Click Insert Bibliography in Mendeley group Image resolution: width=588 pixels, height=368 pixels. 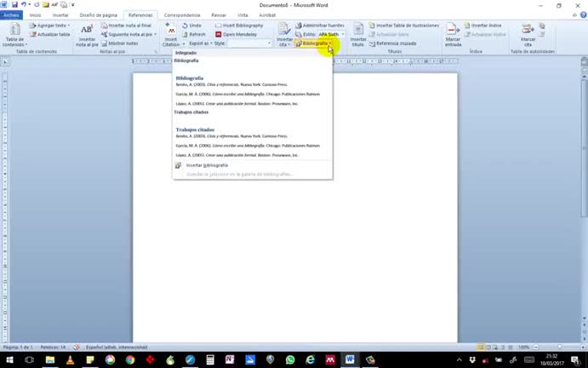pyautogui.click(x=239, y=26)
